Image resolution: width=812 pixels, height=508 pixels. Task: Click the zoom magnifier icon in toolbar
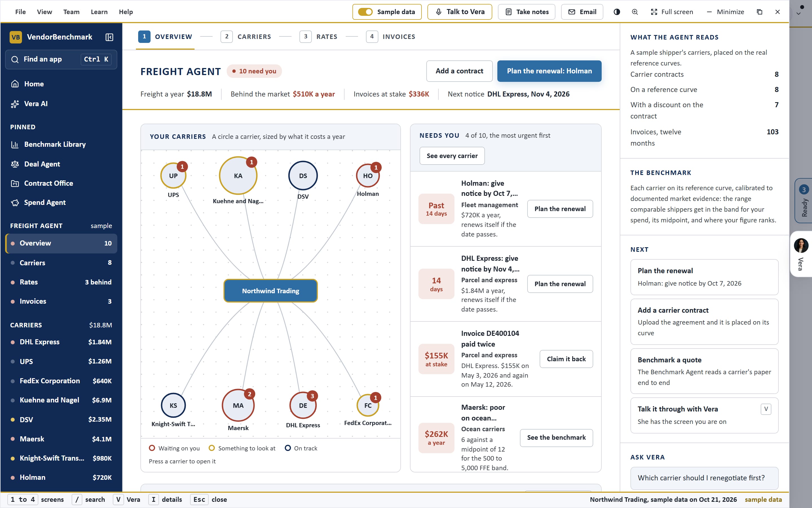point(635,12)
